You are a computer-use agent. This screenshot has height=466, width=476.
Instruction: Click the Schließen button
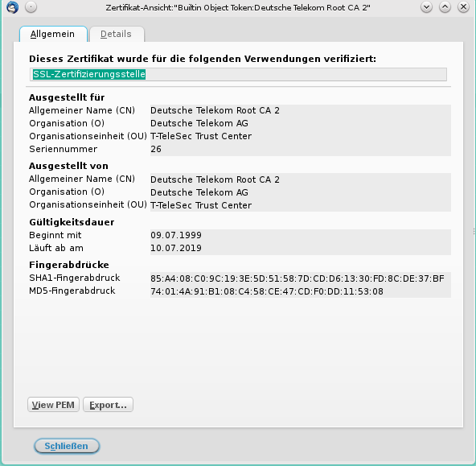coord(67,446)
